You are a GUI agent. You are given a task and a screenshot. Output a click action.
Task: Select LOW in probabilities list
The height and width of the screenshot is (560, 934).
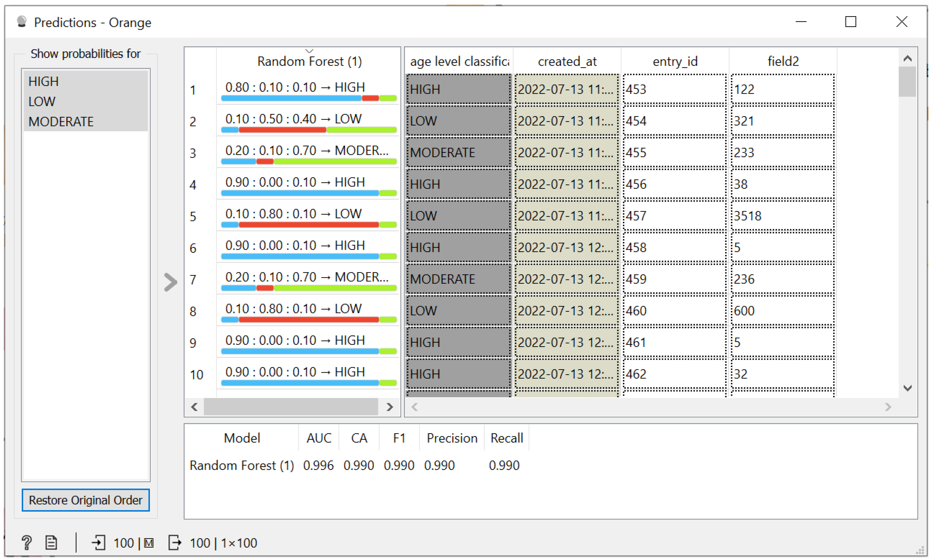[x=42, y=101]
